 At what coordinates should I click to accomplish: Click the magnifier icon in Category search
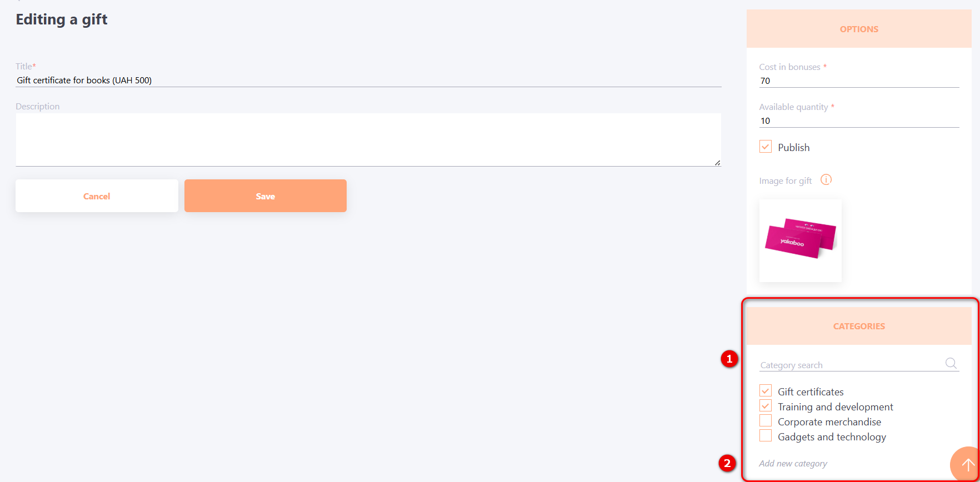click(951, 363)
